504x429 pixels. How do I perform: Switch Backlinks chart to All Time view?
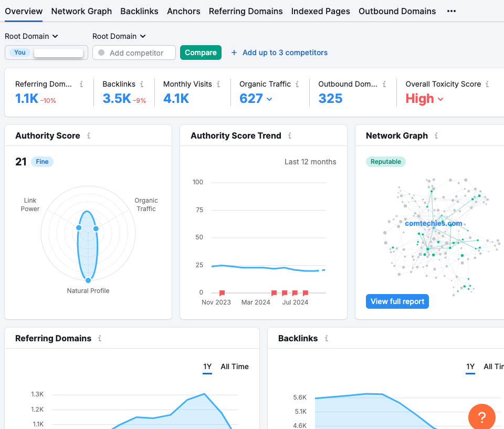click(493, 367)
